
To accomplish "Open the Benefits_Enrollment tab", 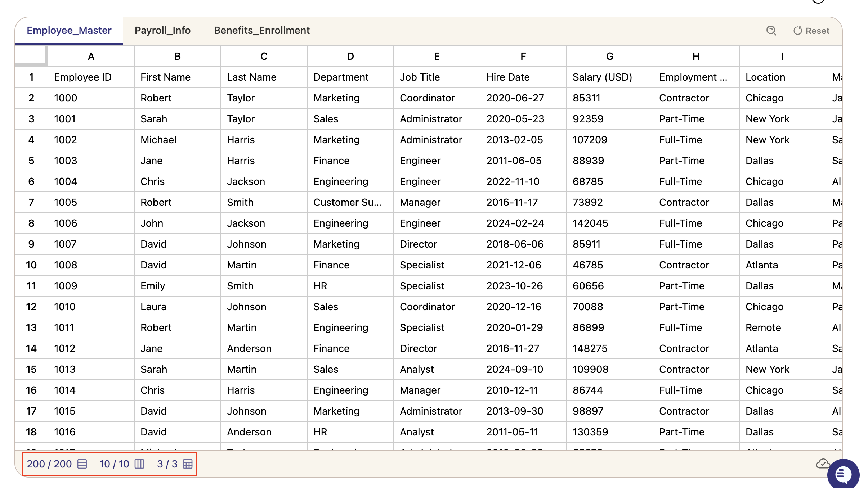I will pyautogui.click(x=262, y=30).
